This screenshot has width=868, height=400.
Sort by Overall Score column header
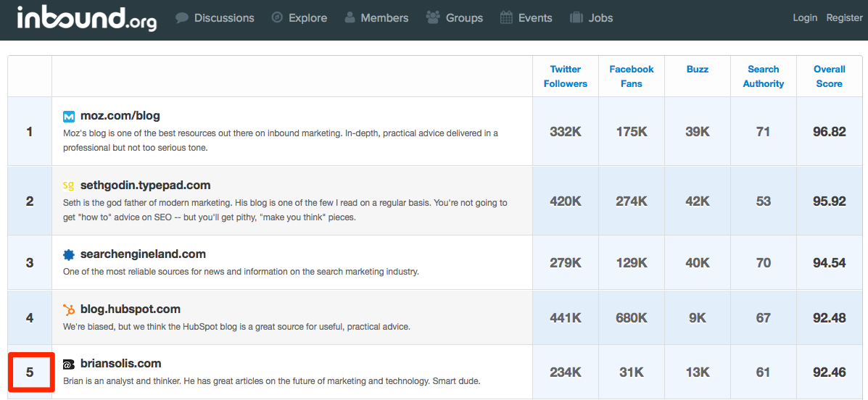[830, 76]
